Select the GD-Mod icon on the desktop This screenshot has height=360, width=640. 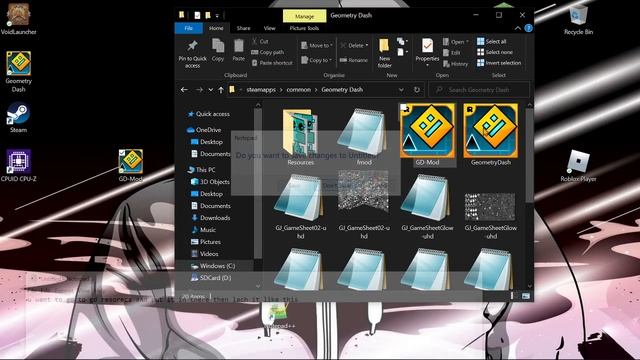[x=131, y=165]
